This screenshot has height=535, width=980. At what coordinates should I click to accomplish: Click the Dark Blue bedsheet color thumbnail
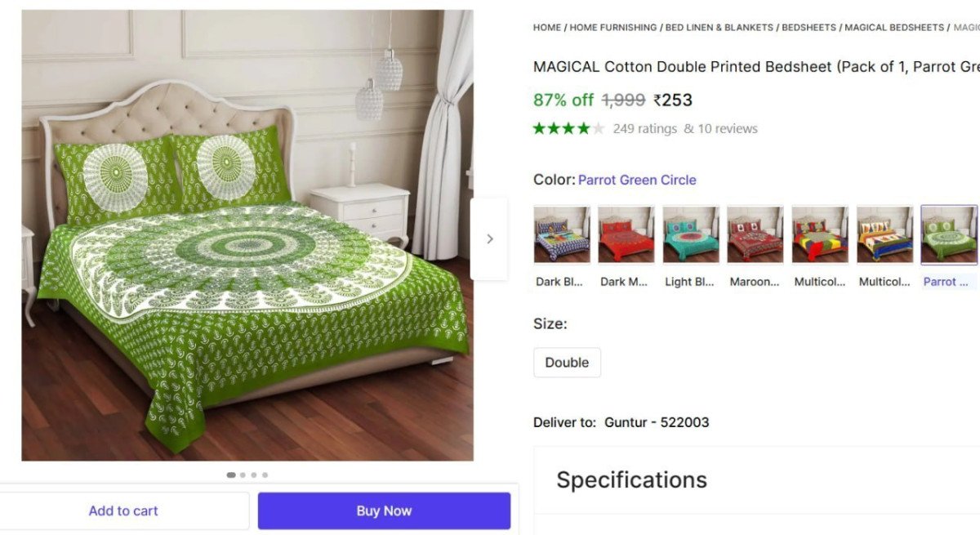561,234
